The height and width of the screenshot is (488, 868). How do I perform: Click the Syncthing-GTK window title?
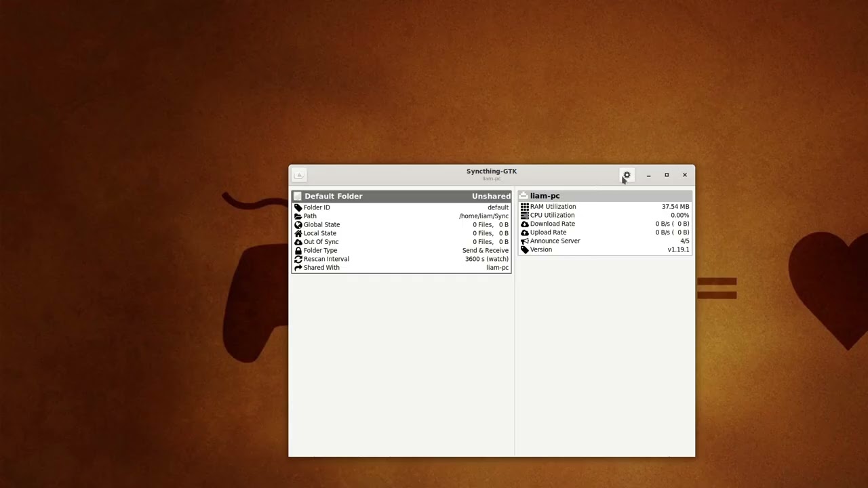click(x=492, y=171)
